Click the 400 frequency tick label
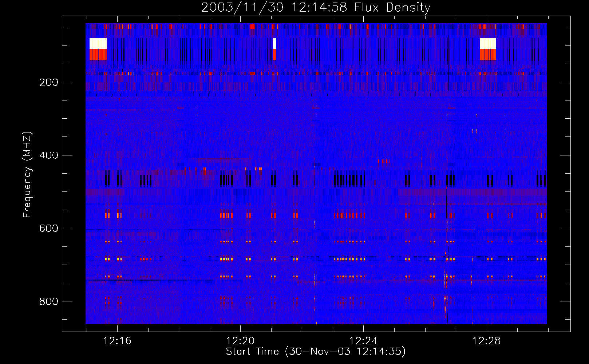This screenshot has width=589, height=364. 49,155
